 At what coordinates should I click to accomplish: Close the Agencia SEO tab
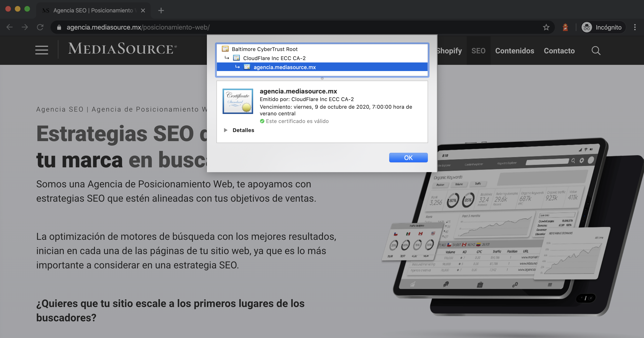[143, 10]
